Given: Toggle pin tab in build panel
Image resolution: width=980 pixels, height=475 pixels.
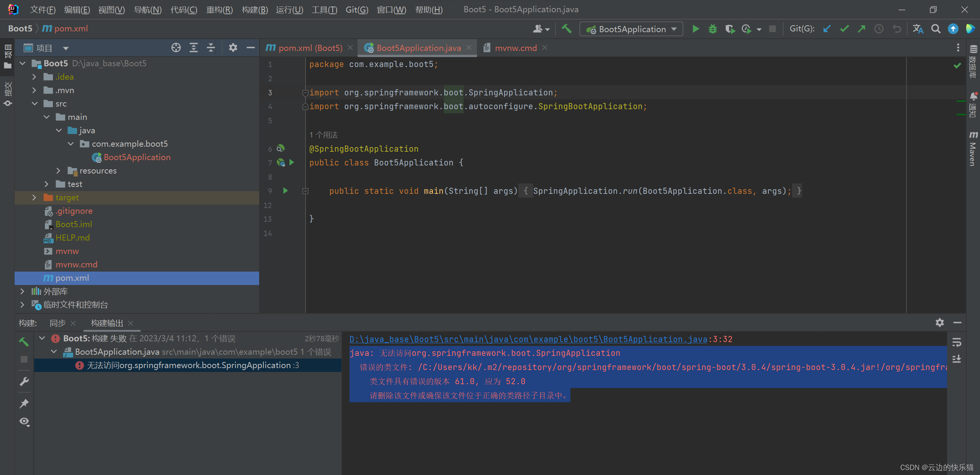Looking at the screenshot, I should (24, 403).
